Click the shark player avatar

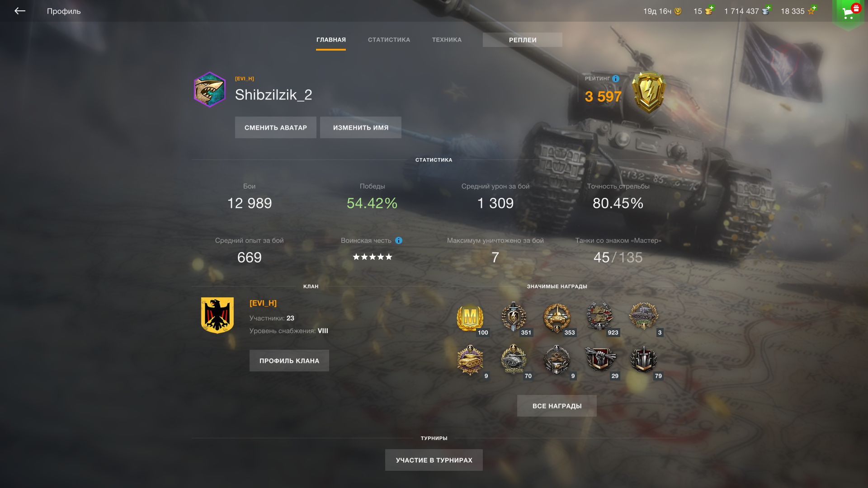point(210,89)
